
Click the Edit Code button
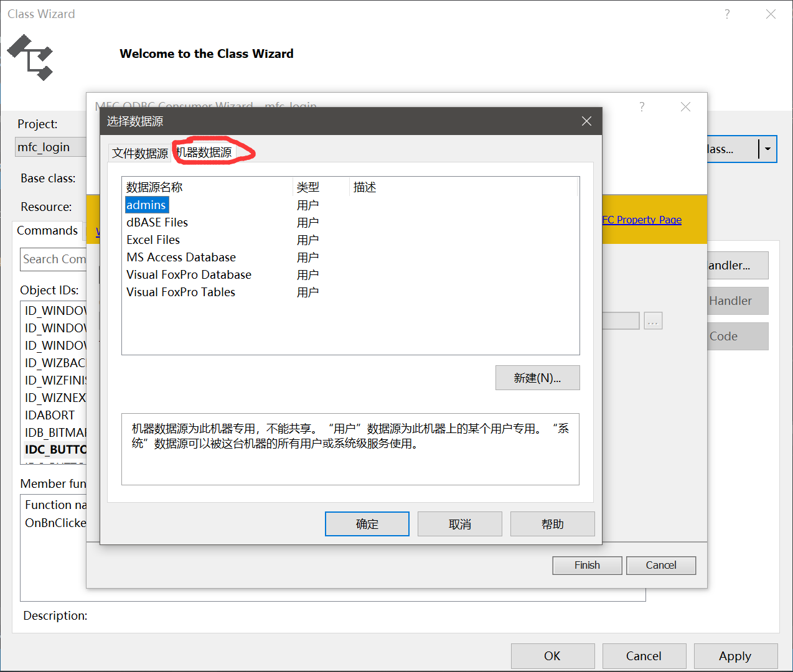[738, 337]
